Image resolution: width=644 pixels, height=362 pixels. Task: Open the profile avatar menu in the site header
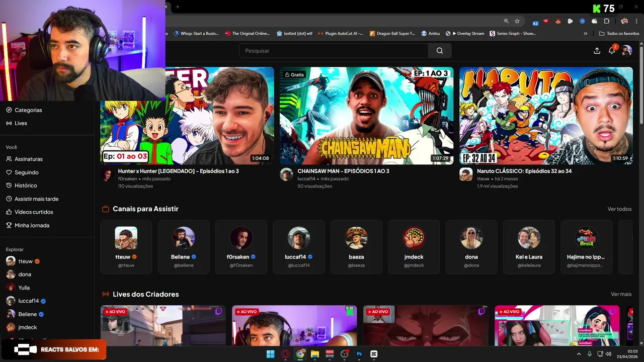tap(626, 51)
